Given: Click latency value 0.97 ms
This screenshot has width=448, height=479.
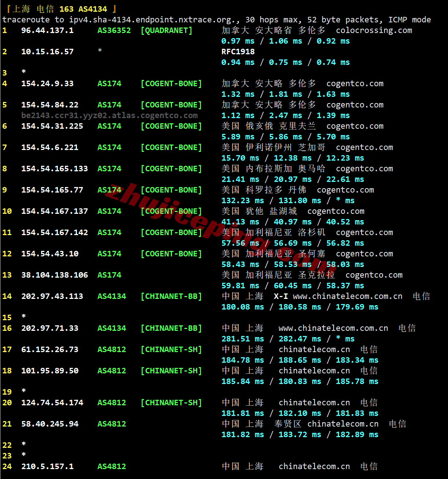Looking at the screenshot, I should coord(238,41).
